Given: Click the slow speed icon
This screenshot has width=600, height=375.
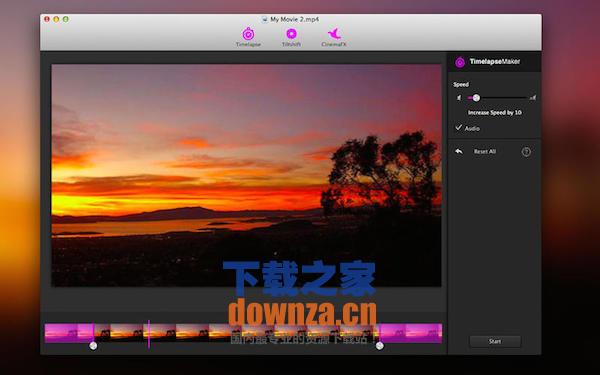Looking at the screenshot, I should (459, 98).
